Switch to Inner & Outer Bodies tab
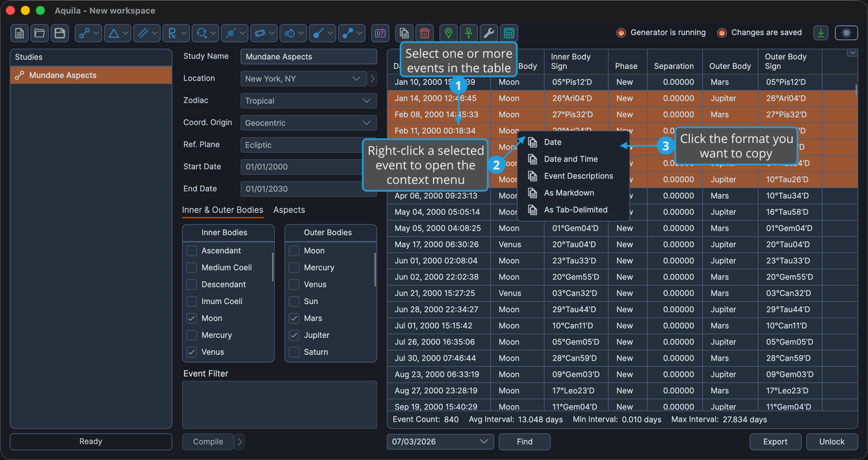Screen dimensions: 868x460 pos(222,210)
